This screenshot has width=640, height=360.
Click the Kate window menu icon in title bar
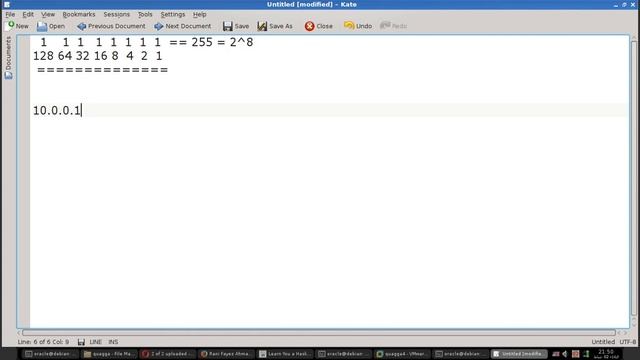tap(7, 4)
